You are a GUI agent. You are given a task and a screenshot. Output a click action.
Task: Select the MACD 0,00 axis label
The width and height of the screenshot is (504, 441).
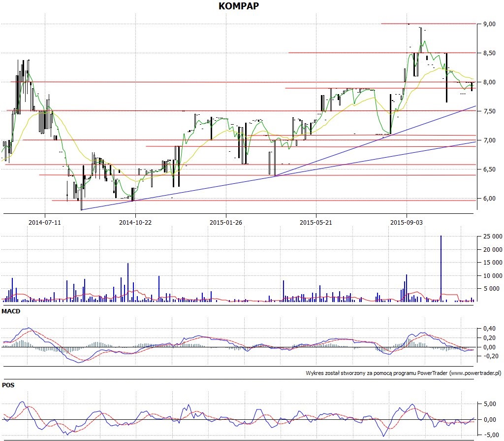click(489, 347)
